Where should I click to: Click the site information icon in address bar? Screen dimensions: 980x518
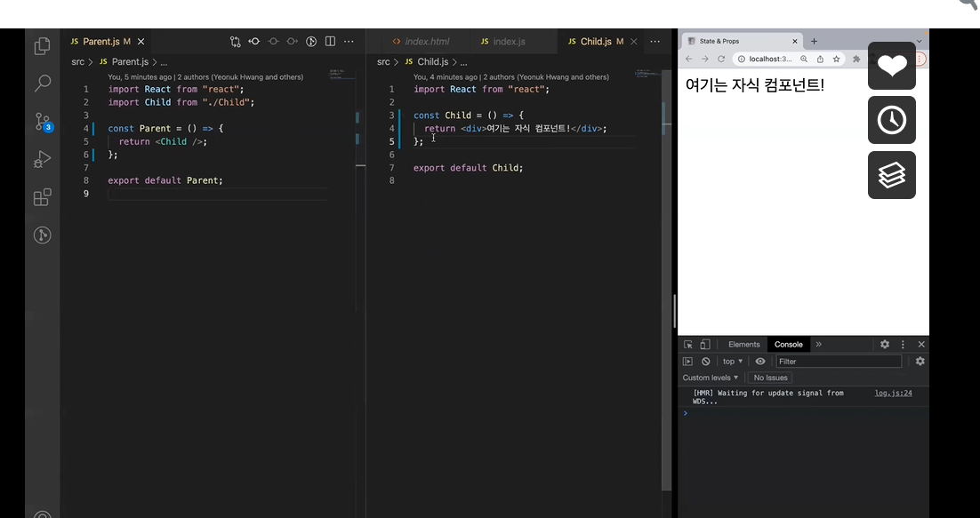pos(742,59)
